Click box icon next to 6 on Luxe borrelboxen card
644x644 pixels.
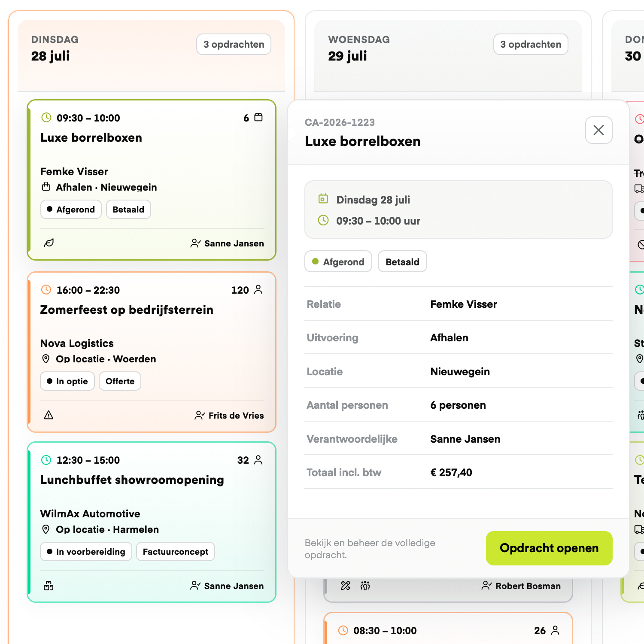[x=258, y=117]
